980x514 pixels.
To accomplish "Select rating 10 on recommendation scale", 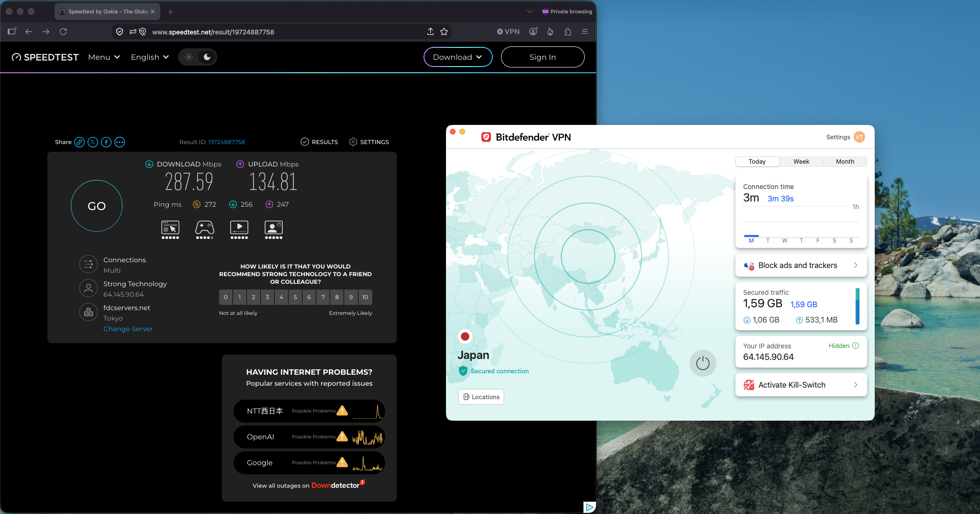I will (365, 297).
